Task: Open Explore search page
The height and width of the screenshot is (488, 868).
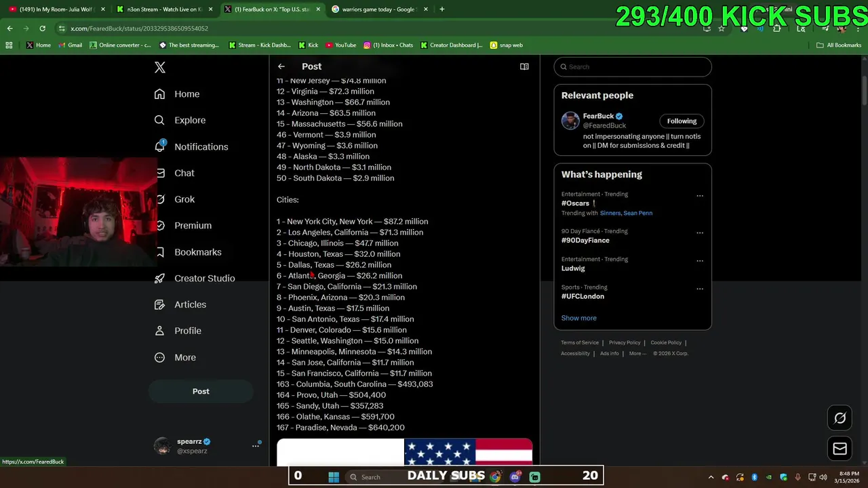Action: click(180, 120)
